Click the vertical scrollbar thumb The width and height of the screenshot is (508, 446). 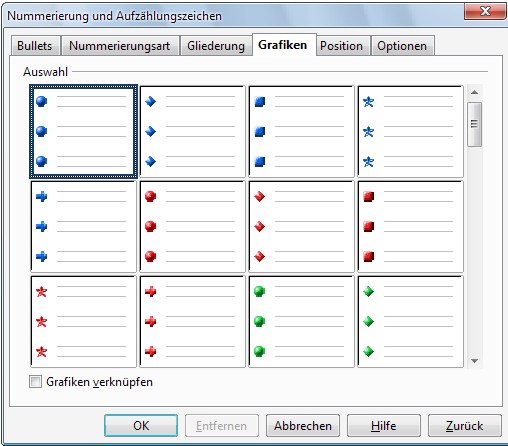click(x=474, y=124)
